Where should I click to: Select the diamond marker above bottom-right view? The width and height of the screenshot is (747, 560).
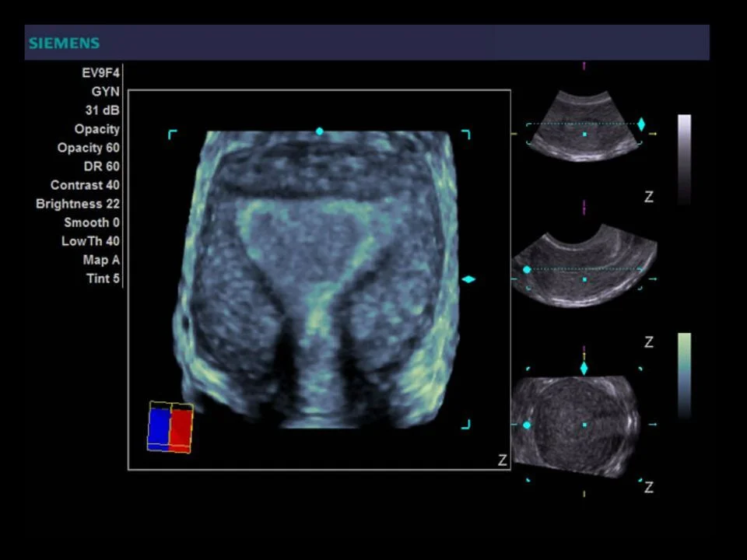pos(584,368)
